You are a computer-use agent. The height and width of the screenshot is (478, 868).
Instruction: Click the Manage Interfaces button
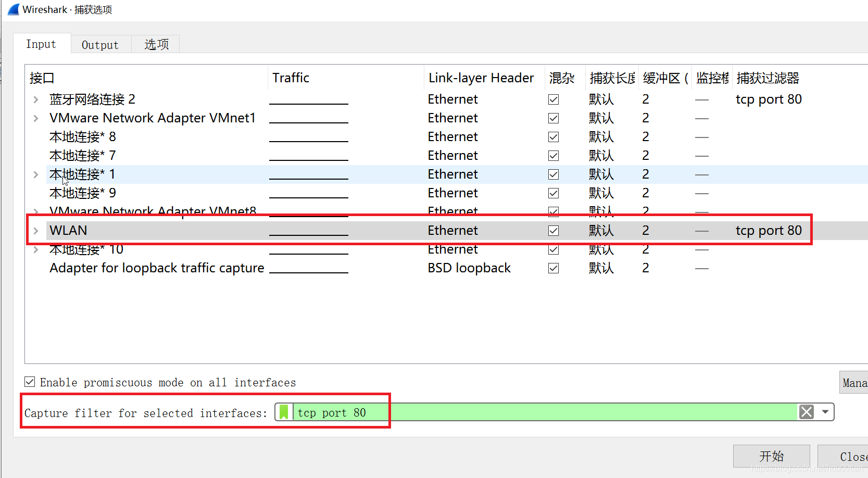(853, 383)
